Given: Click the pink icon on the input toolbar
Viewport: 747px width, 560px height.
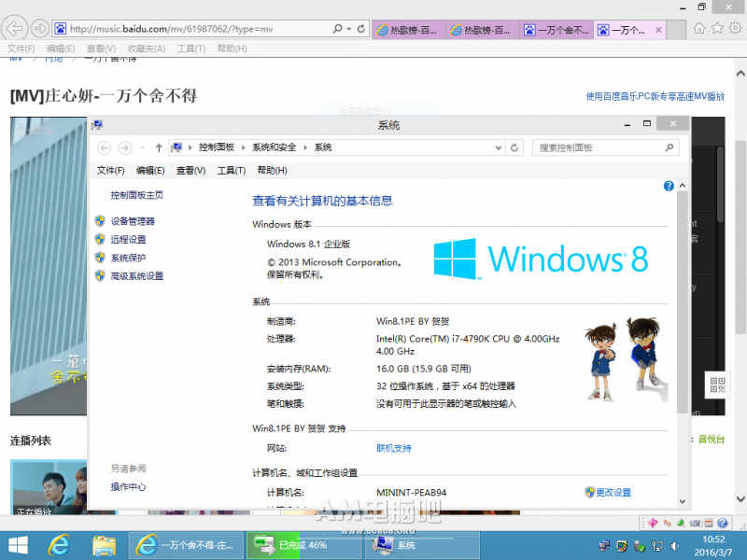Looking at the screenshot, I should 653,523.
